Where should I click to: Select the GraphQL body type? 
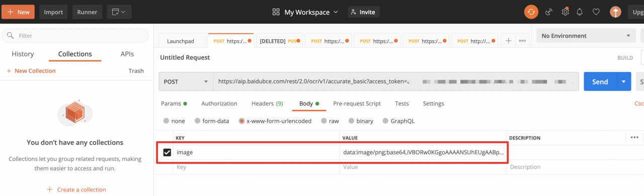point(398,121)
